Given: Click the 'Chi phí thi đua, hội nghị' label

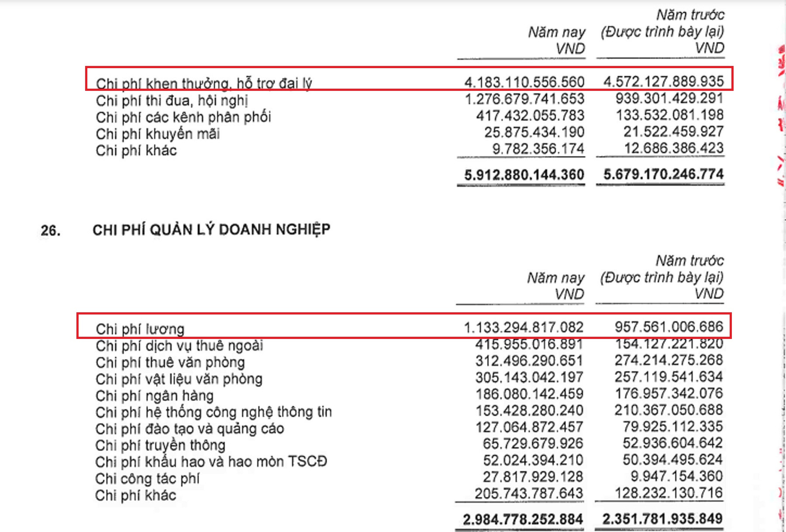Looking at the screenshot, I should [x=172, y=100].
